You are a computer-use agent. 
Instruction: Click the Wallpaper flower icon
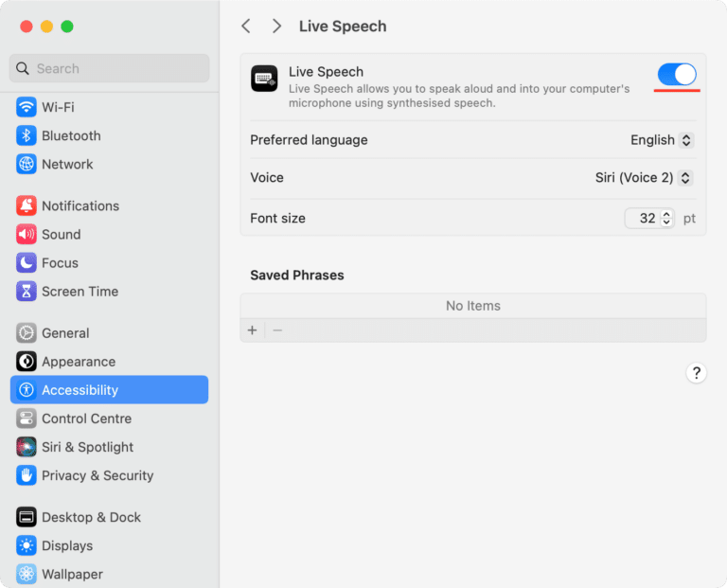click(27, 574)
